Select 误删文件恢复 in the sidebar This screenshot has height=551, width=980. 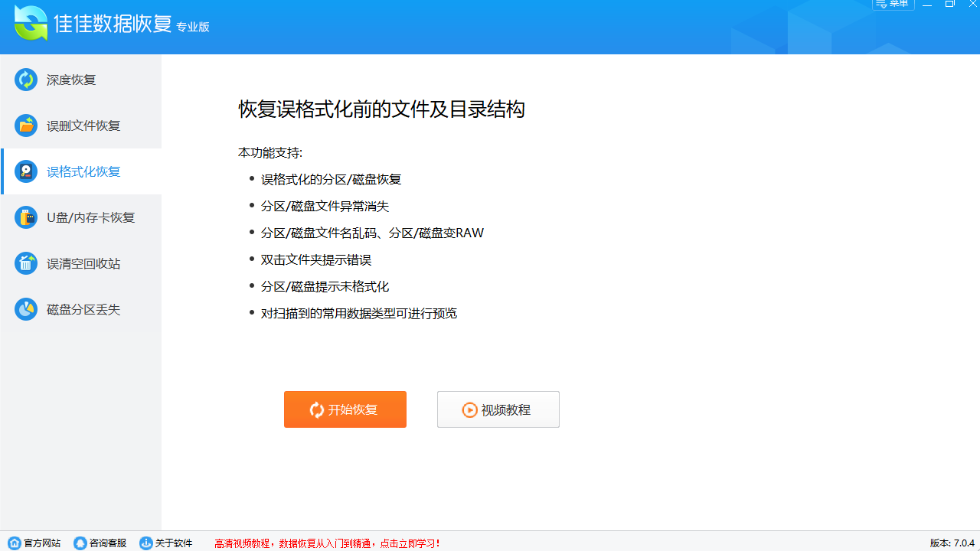pyautogui.click(x=80, y=126)
